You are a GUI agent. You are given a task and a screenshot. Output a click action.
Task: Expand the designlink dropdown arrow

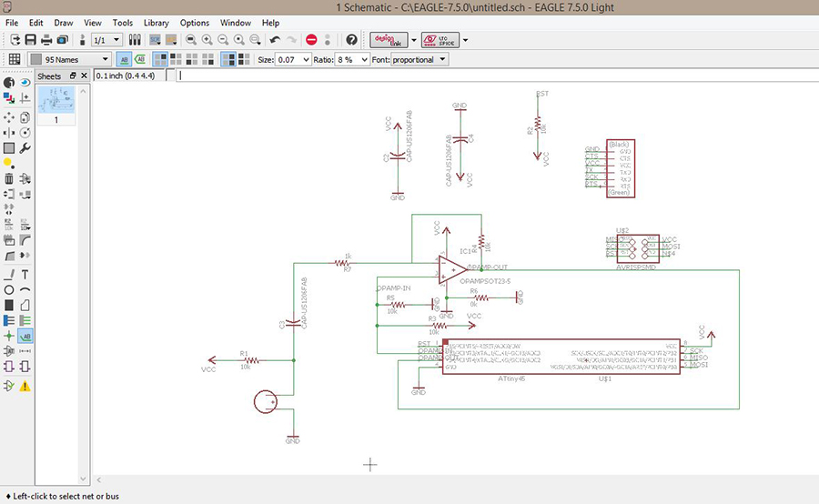pos(414,40)
